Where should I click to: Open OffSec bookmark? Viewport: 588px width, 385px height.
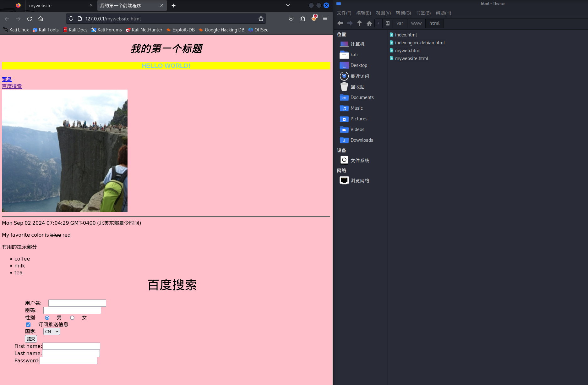click(258, 30)
